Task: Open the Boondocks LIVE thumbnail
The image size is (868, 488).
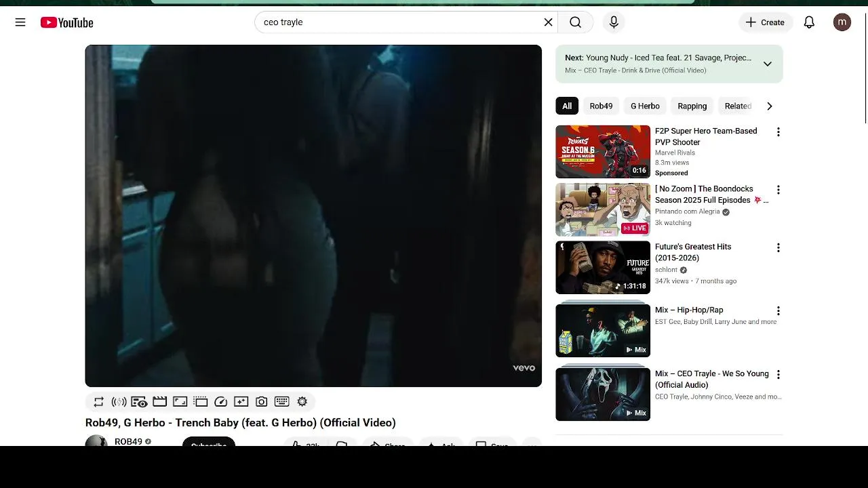Action: [603, 209]
